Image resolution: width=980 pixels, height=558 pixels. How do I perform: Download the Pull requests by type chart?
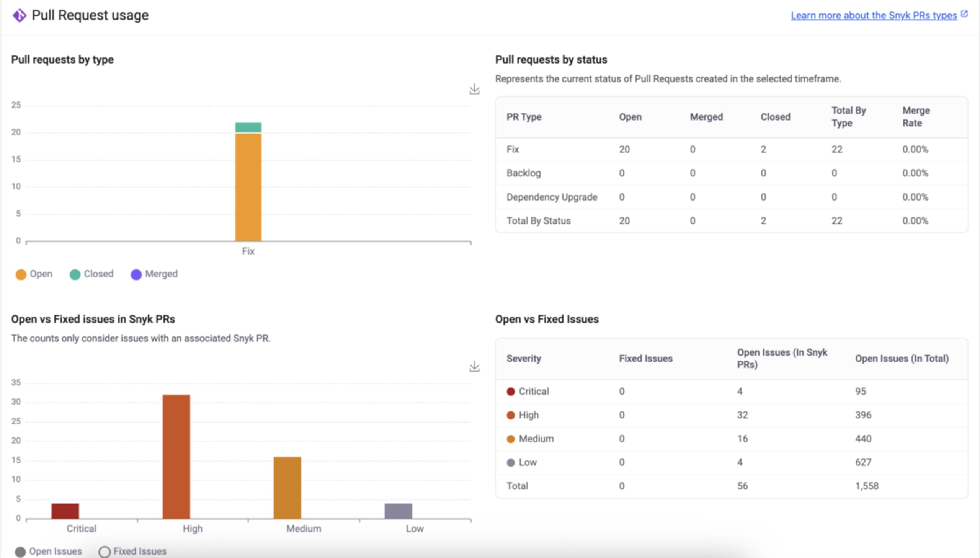click(x=474, y=89)
